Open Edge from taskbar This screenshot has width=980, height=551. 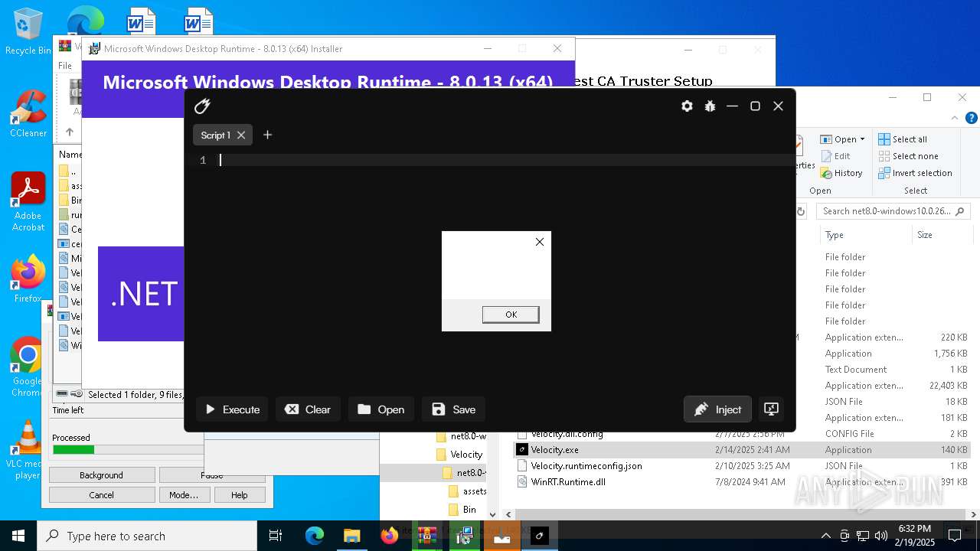tap(315, 536)
